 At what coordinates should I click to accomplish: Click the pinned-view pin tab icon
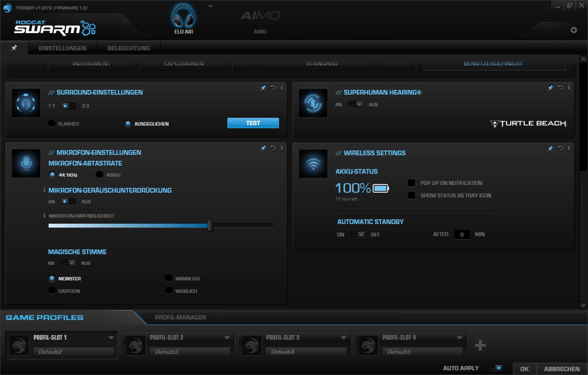tap(14, 48)
